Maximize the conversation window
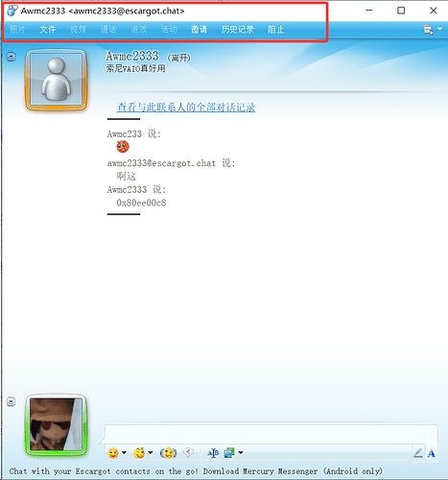Viewport: 448px width, 480px height. coord(401,11)
